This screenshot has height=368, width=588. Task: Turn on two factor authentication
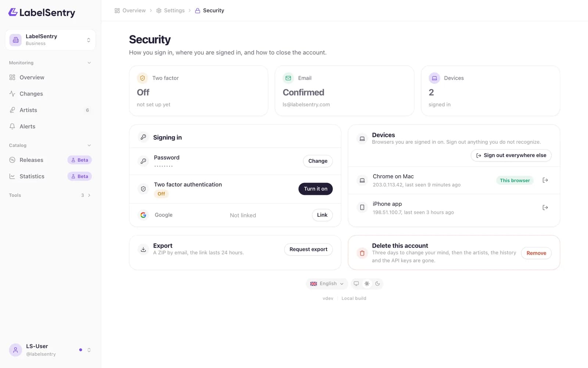point(316,189)
